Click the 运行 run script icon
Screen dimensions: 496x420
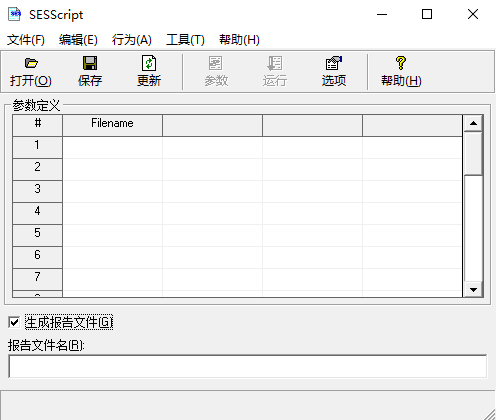[x=275, y=63]
